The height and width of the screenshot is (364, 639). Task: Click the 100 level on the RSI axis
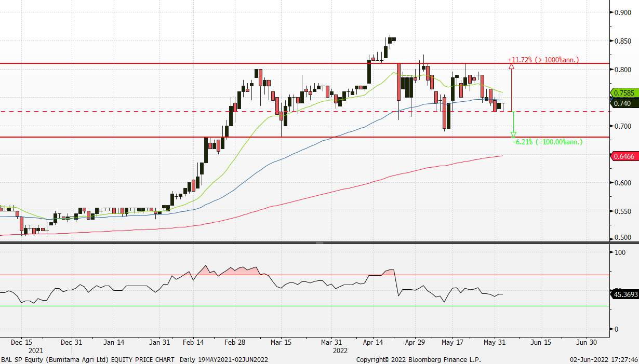tap(619, 252)
